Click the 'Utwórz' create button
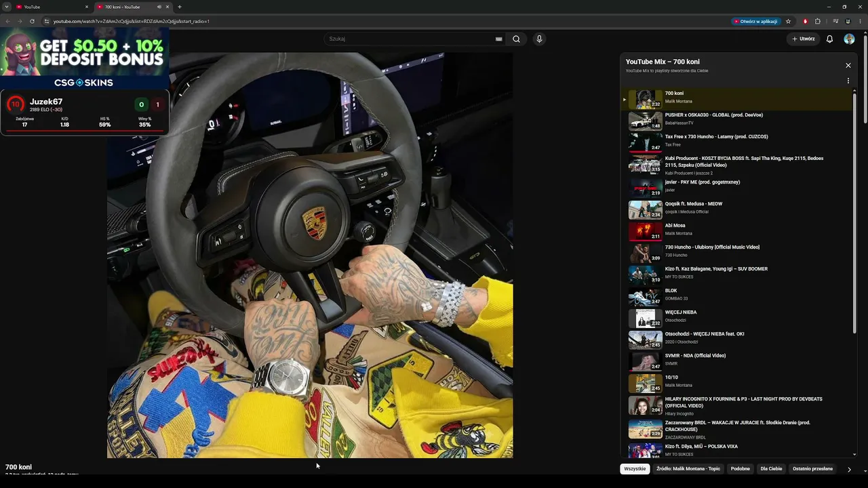Image resolution: width=868 pixels, height=488 pixels. click(804, 39)
